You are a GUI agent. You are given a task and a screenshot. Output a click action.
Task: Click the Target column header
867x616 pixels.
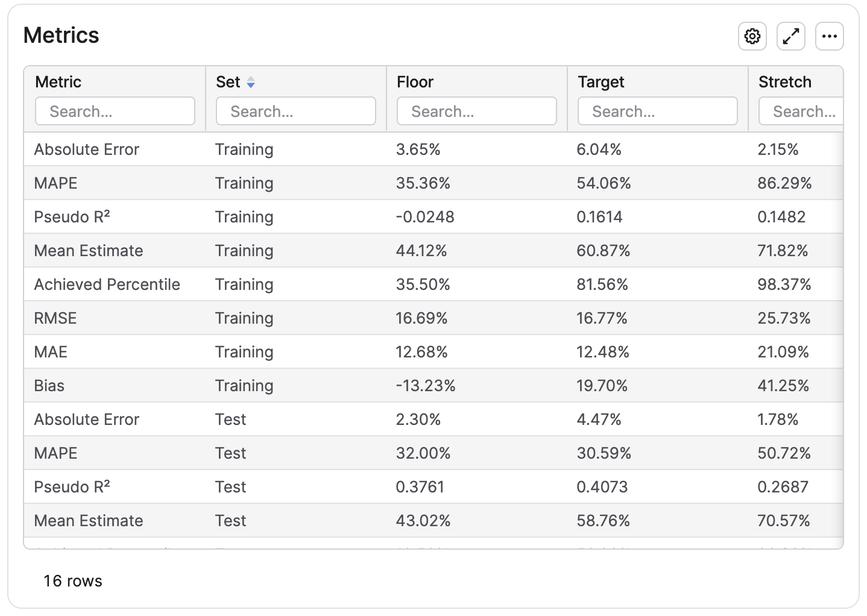[601, 82]
